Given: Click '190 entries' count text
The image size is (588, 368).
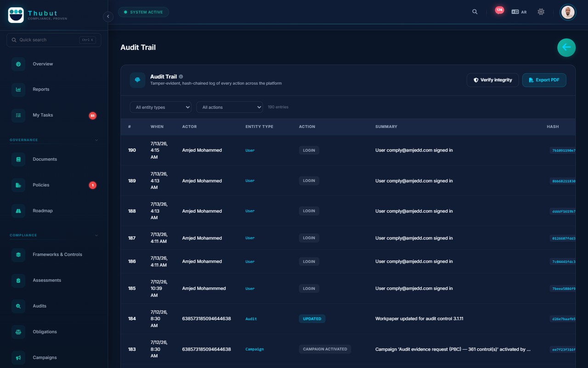Looking at the screenshot, I should pyautogui.click(x=278, y=107).
